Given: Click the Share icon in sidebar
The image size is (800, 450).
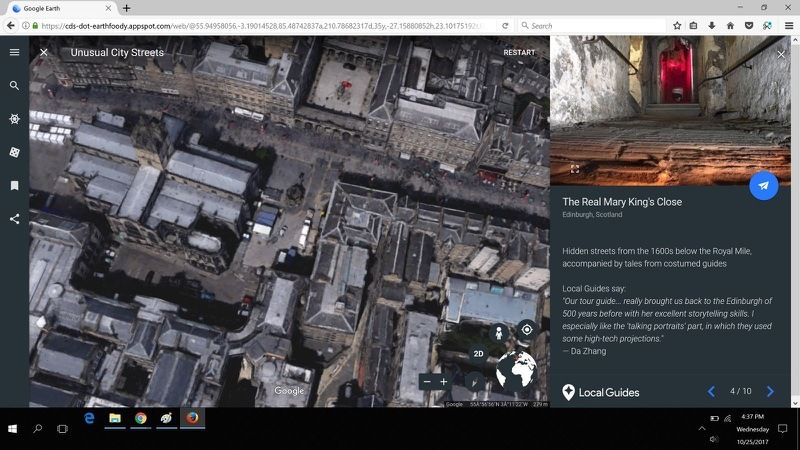Looking at the screenshot, I should [14, 219].
